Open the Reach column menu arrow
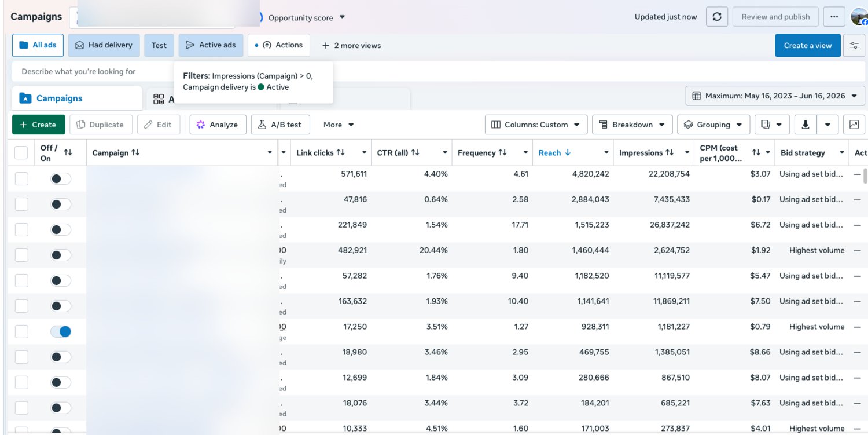 pyautogui.click(x=606, y=153)
